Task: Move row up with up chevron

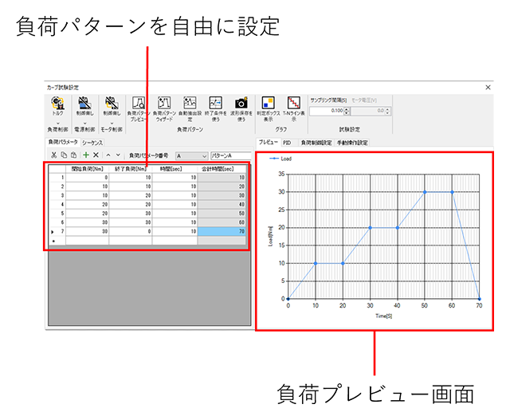Action: click(x=108, y=155)
